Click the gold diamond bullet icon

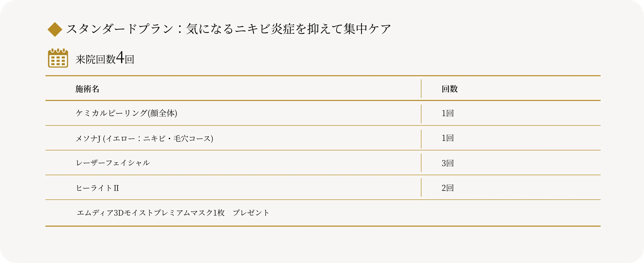click(x=55, y=29)
